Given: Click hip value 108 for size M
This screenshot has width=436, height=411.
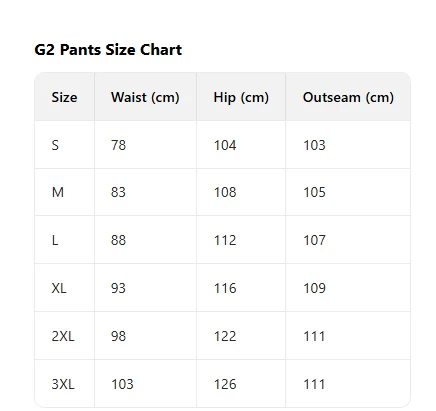Looking at the screenshot, I should (225, 192).
